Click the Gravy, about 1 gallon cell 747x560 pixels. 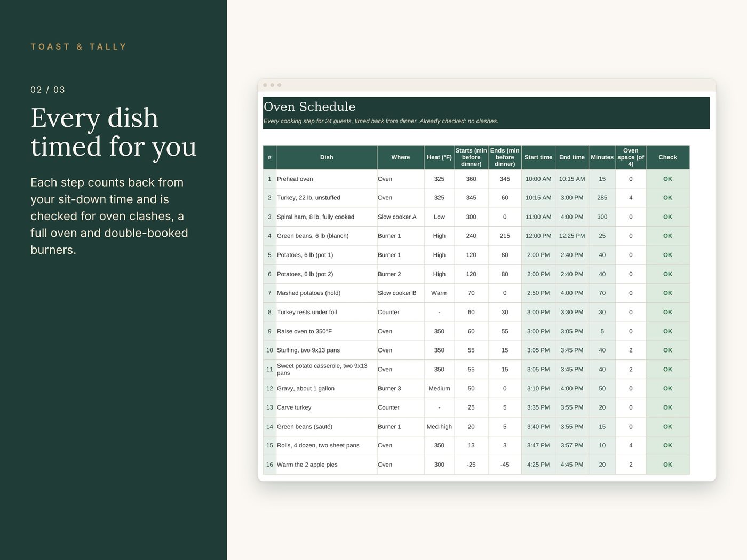(x=327, y=389)
